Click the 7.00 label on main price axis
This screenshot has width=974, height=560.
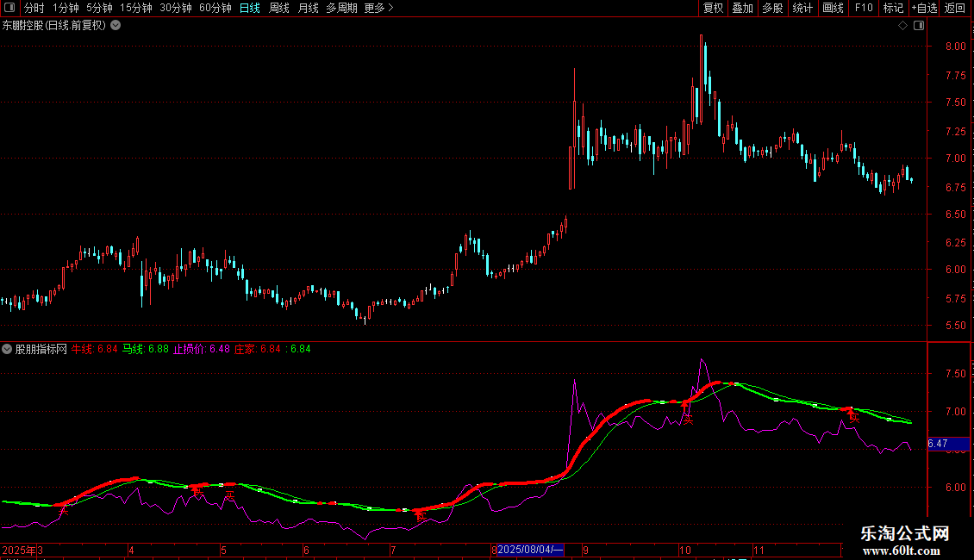point(955,159)
